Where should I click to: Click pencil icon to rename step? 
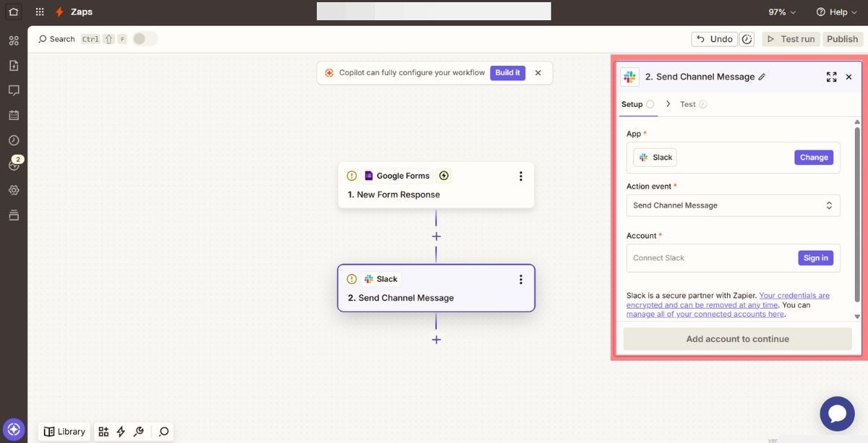coord(762,77)
